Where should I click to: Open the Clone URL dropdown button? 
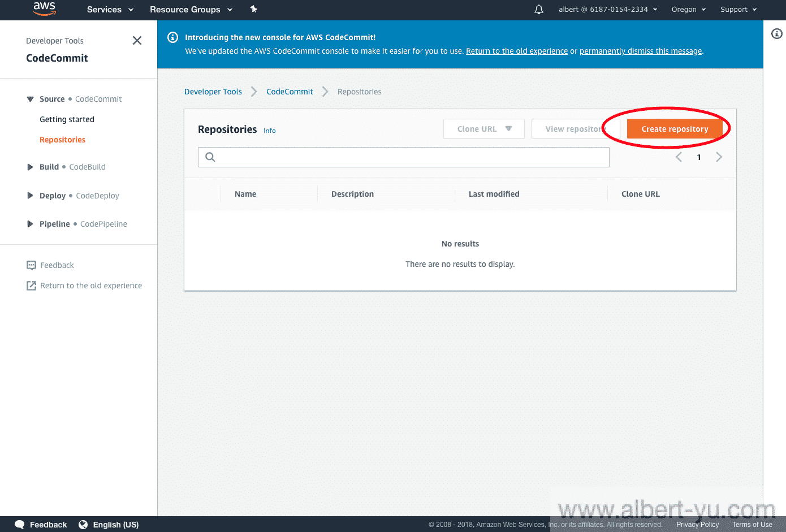[x=484, y=129]
